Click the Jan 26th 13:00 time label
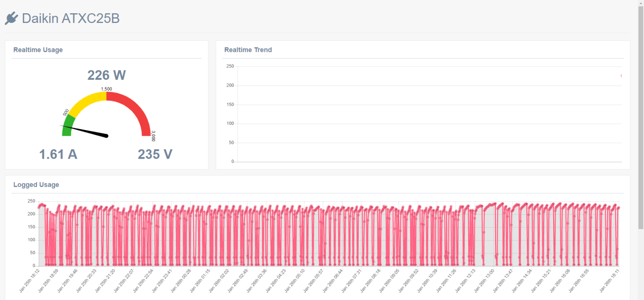 point(484,281)
